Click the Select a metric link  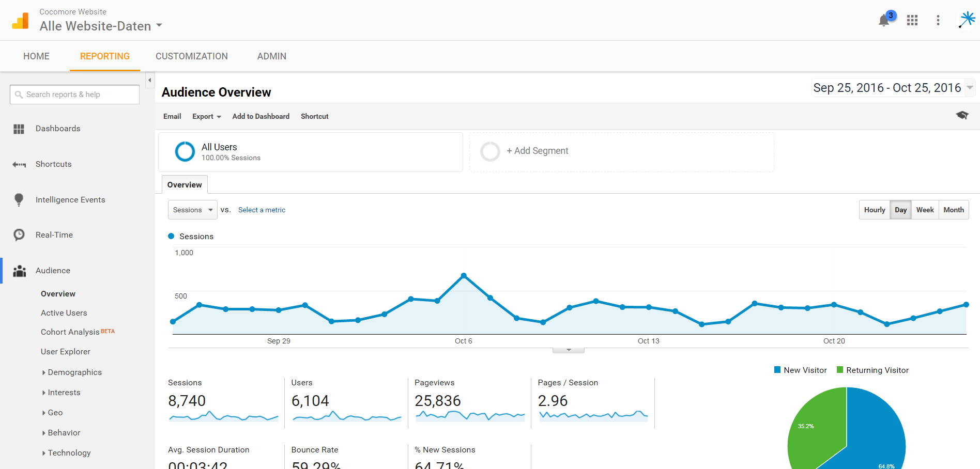(x=262, y=210)
